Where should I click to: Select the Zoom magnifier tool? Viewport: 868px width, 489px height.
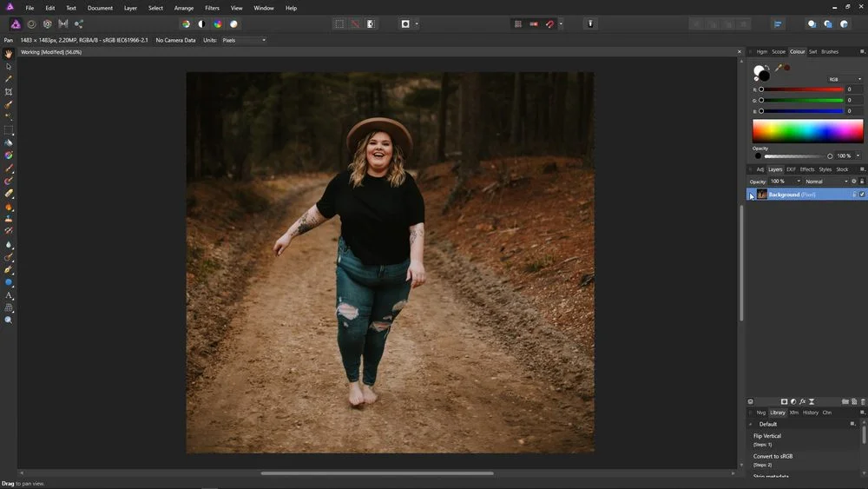tap(9, 320)
